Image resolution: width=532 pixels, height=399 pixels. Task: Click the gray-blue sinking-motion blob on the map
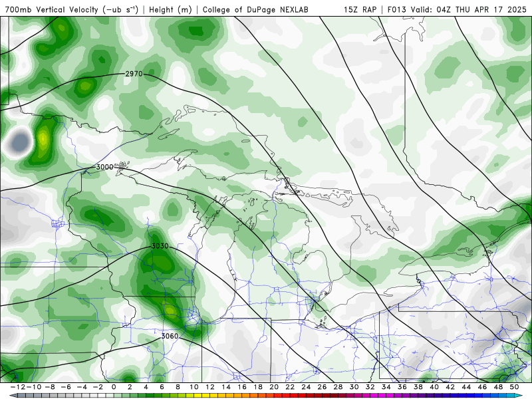[x=19, y=142]
